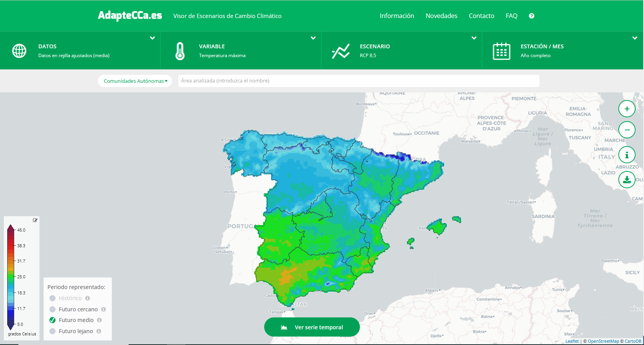Open the Contacto page
This screenshot has height=345, width=644.
pyautogui.click(x=482, y=16)
